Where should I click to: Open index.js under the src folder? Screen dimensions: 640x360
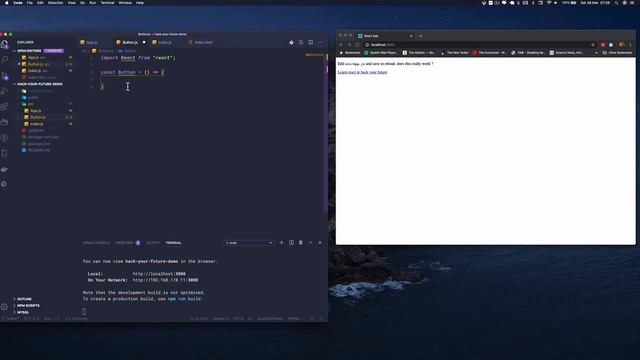pos(37,124)
